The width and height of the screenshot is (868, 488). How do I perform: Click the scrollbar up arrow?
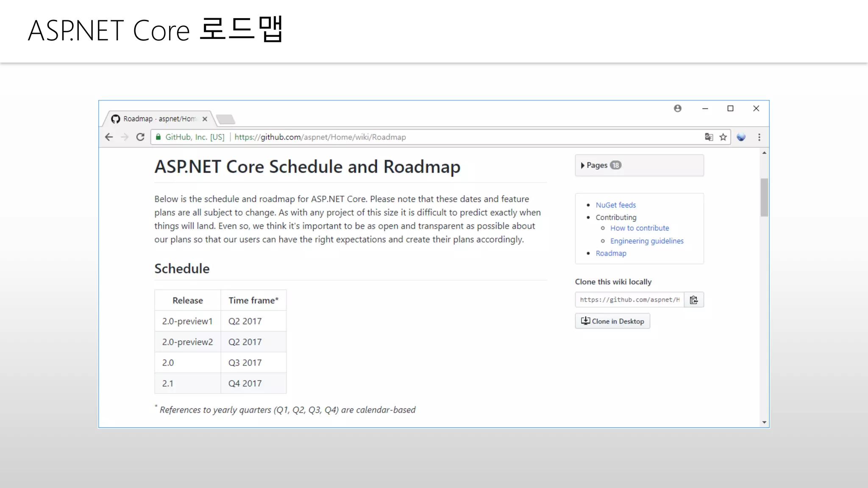click(764, 153)
